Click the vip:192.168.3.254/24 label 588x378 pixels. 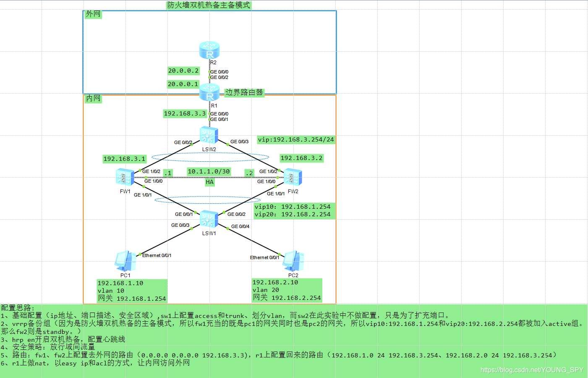[x=296, y=139]
